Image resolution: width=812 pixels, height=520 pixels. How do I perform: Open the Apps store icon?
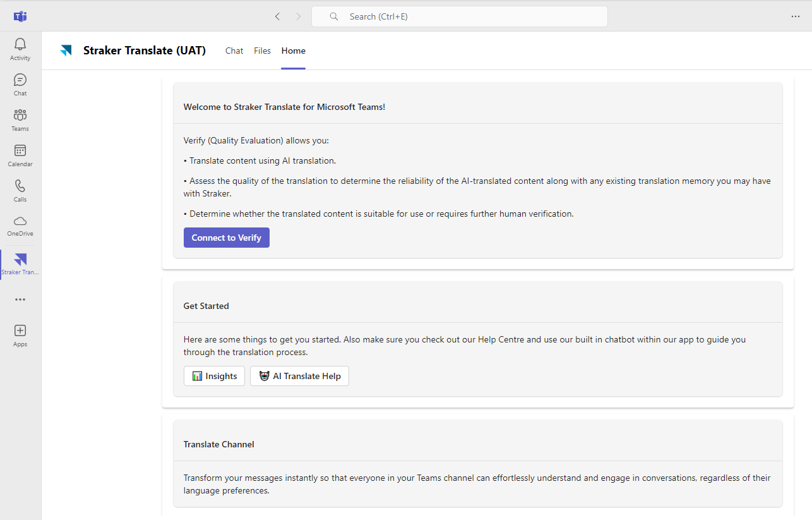(20, 330)
